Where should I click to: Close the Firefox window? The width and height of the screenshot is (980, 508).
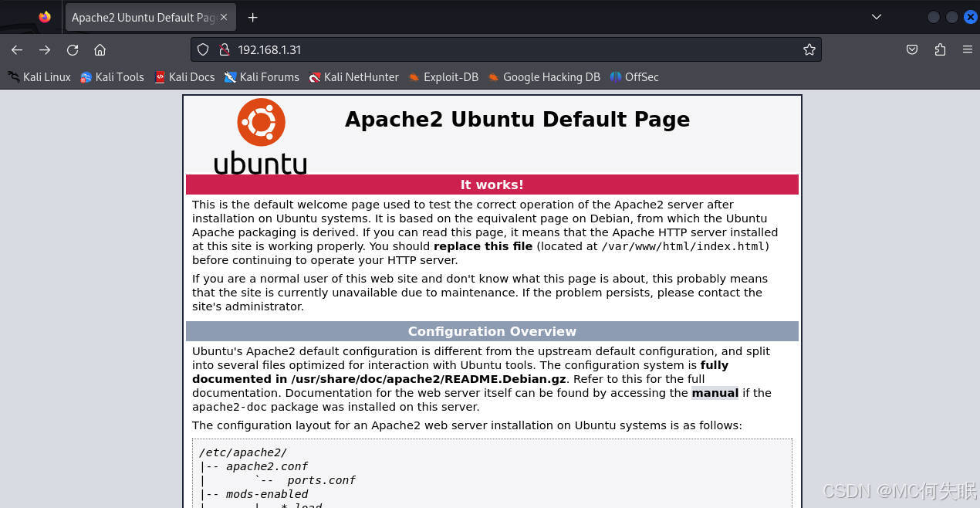pos(971,17)
